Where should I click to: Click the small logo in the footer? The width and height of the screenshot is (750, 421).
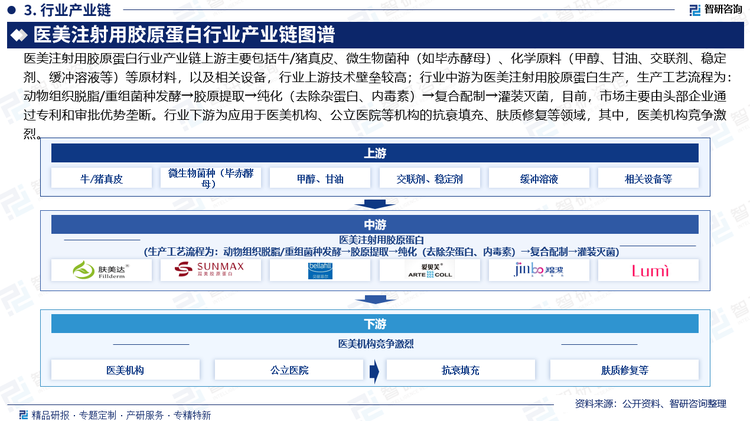click(x=23, y=415)
